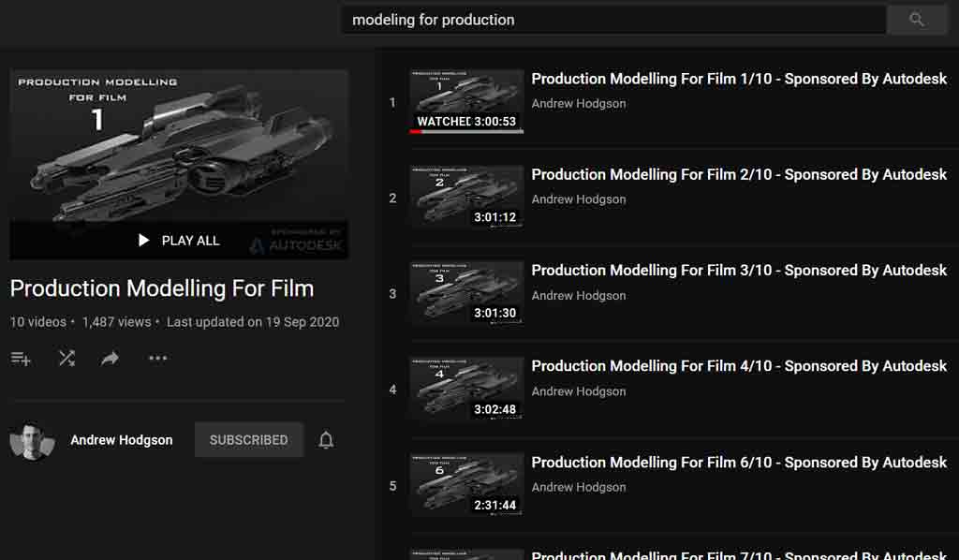This screenshot has width=959, height=560.
Task: Click playlist index number 3
Action: click(392, 294)
